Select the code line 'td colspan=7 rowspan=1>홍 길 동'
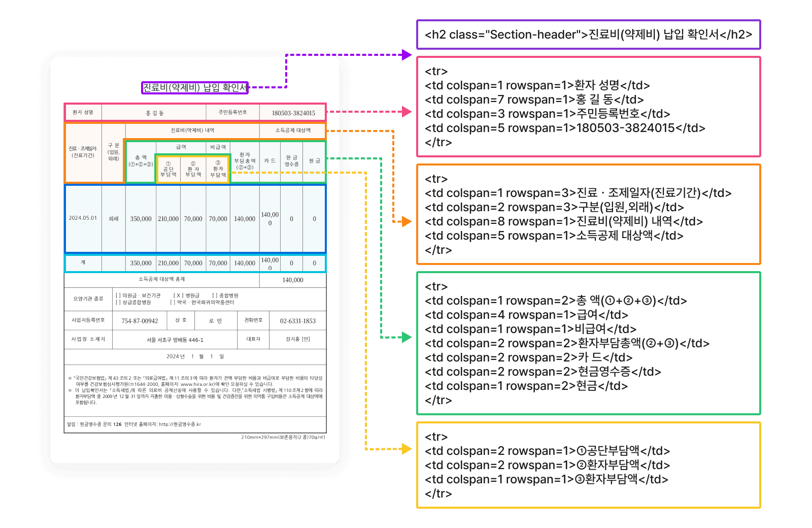This screenshot has width=812, height=528. [534, 100]
